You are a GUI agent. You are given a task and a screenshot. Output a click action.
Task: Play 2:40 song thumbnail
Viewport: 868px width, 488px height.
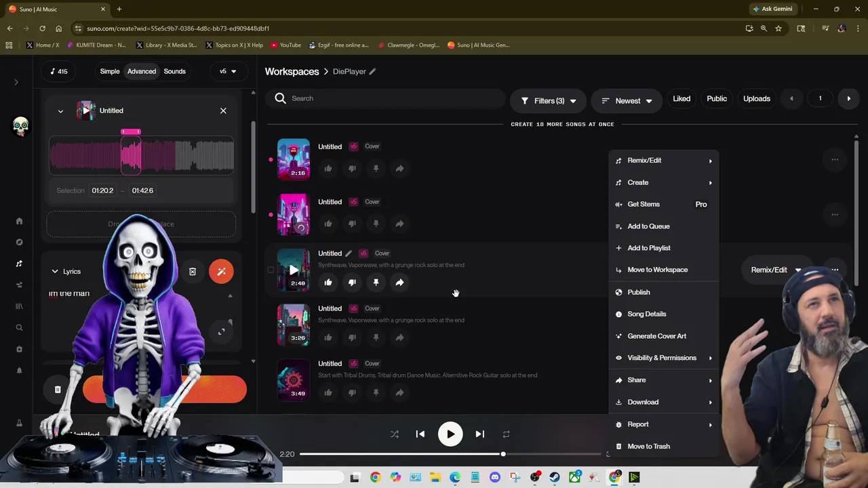[x=294, y=270]
